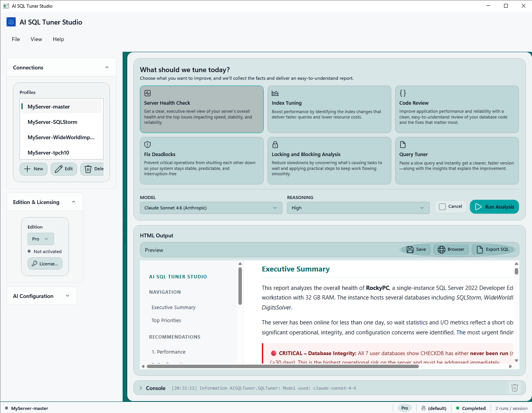532x413 pixels.
Task: Click the pencil icon on the Edit button
Action: point(58,169)
